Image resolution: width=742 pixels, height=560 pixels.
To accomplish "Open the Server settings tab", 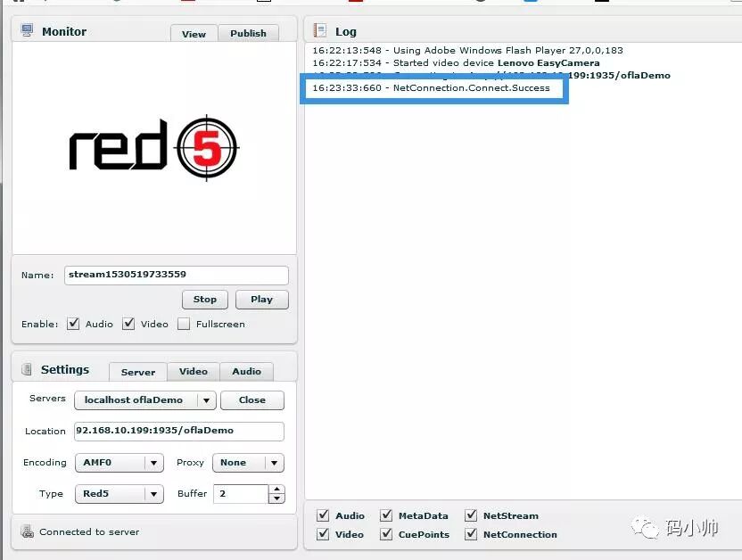I will coord(138,372).
